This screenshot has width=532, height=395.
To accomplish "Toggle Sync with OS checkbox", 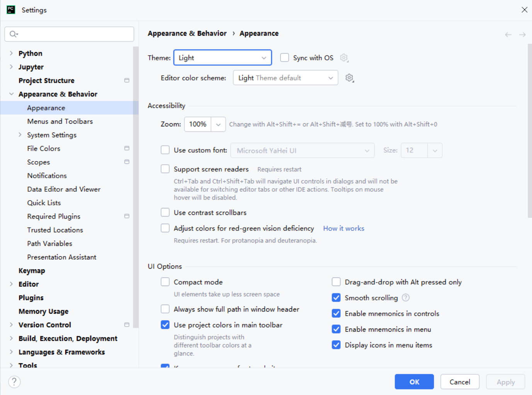I will (x=284, y=58).
